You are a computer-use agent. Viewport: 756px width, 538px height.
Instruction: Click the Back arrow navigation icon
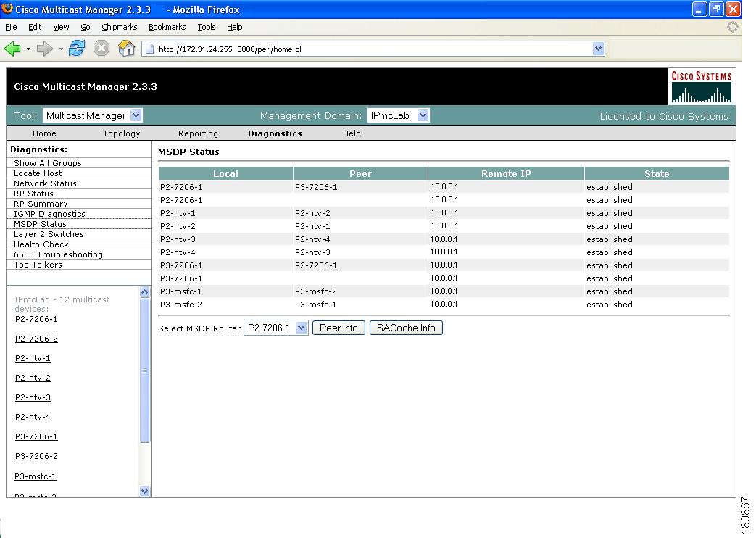tap(12, 49)
